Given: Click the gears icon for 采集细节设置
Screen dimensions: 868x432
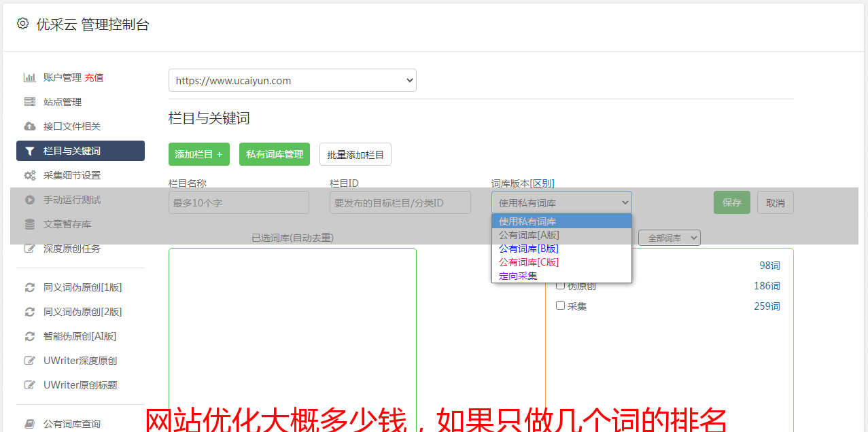Looking at the screenshot, I should point(30,175).
